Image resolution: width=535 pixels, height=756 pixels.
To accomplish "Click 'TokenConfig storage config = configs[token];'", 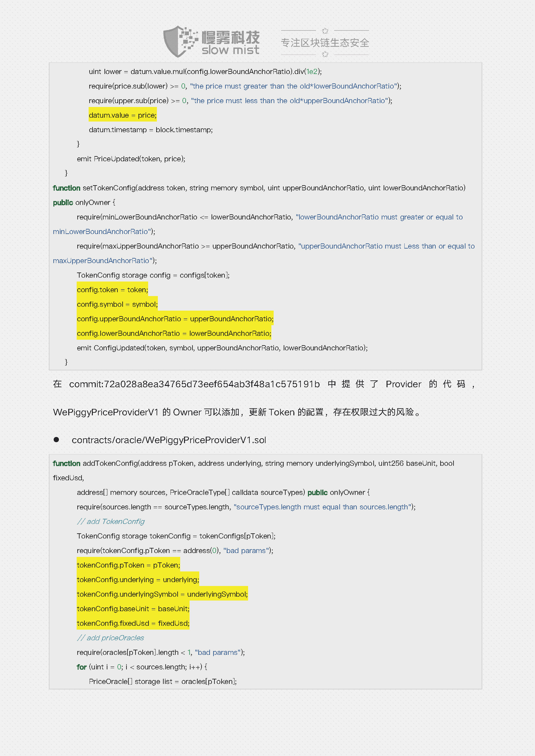I will tap(153, 275).
